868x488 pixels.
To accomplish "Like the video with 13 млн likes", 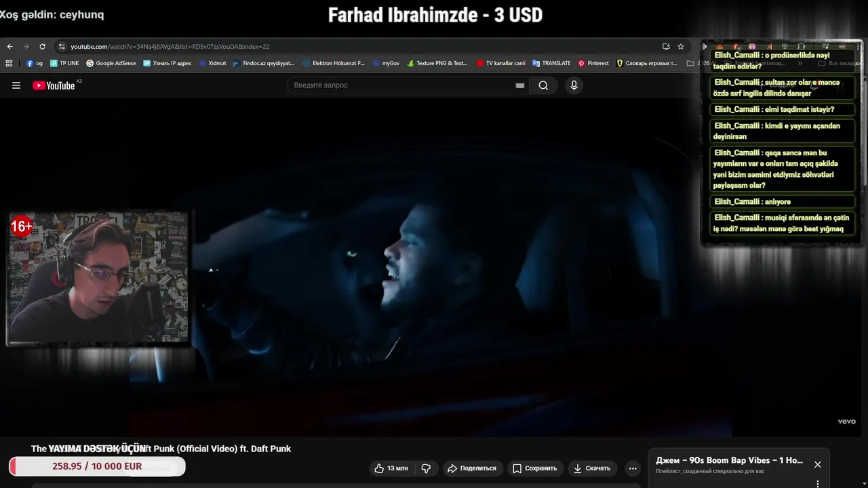I will [391, 468].
